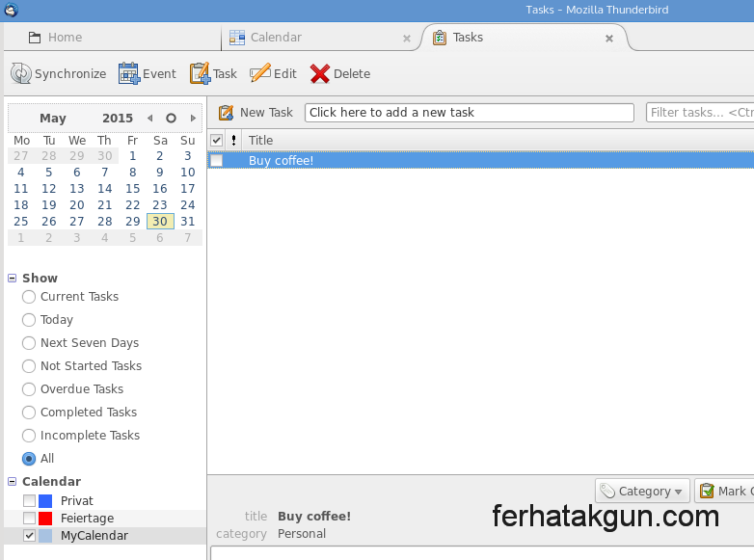Enable the Feiertage calendar checkbox

coord(29,519)
